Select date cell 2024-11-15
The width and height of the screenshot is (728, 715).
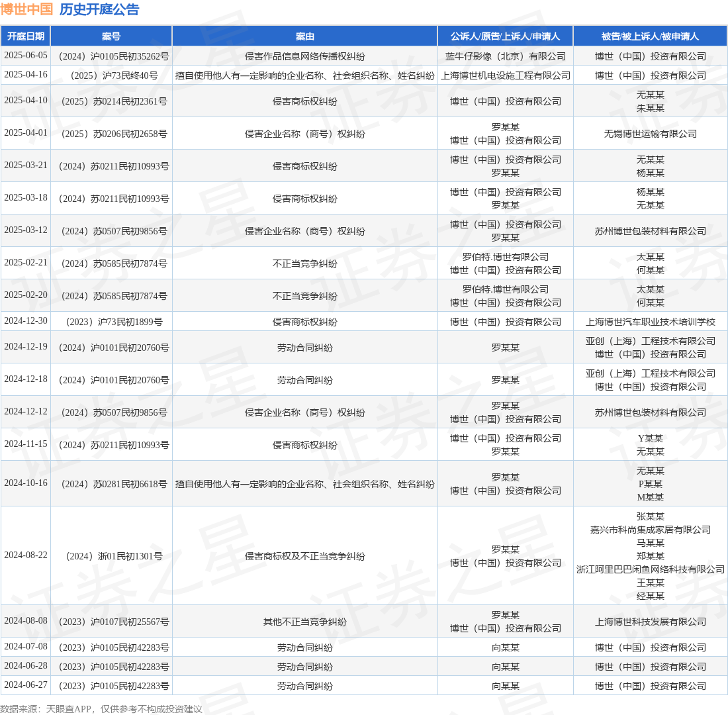click(x=26, y=444)
